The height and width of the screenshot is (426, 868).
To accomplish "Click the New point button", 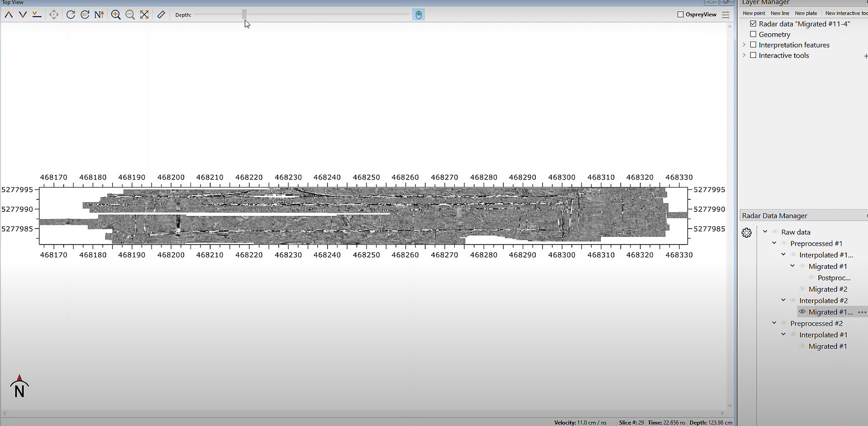I will pyautogui.click(x=754, y=13).
